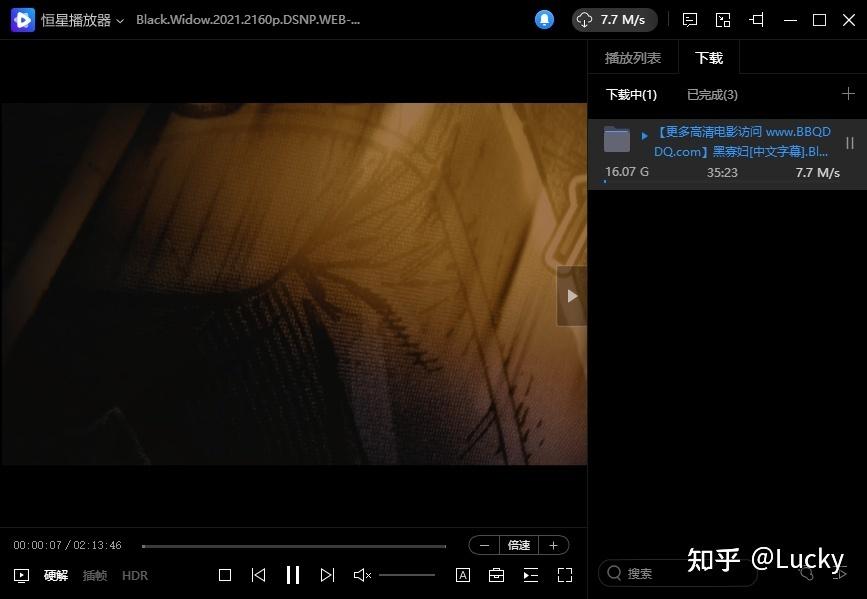
Task: Stop video playback
Action: pos(225,575)
